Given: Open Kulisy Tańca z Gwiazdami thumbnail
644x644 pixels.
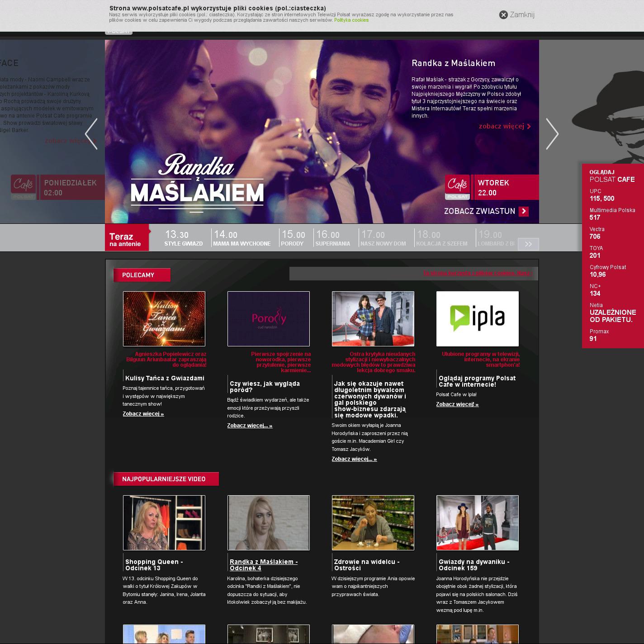Looking at the screenshot, I should (164, 319).
